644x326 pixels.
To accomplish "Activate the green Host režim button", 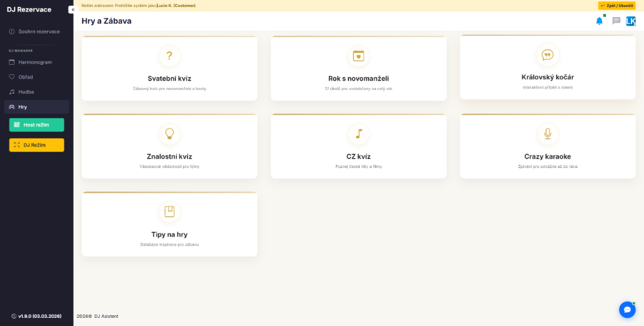I will pyautogui.click(x=36, y=125).
